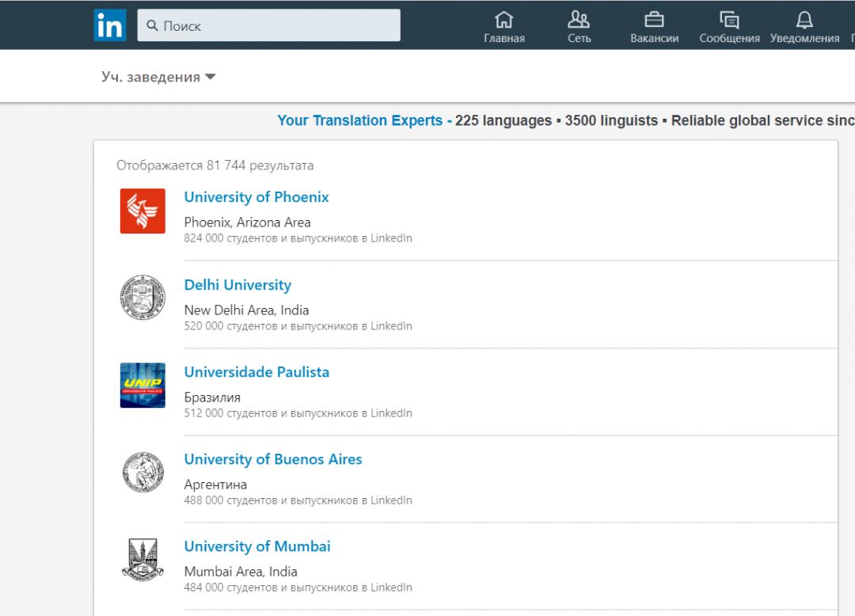Click the University of Mumbai emblem thumbnail
The height and width of the screenshot is (616, 855).
point(142,559)
